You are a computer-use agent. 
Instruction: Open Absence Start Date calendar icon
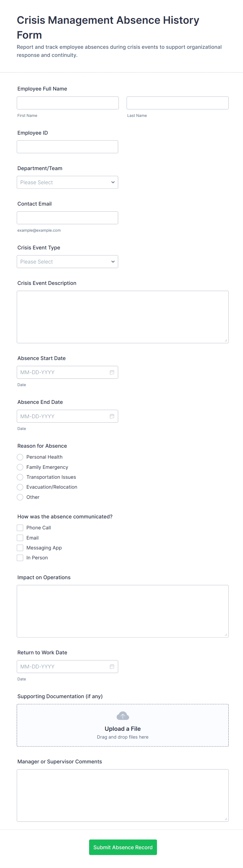tap(112, 372)
